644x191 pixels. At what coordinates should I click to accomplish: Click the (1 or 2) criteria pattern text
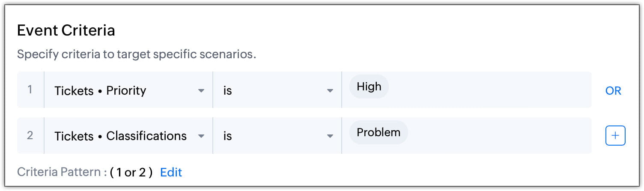131,172
